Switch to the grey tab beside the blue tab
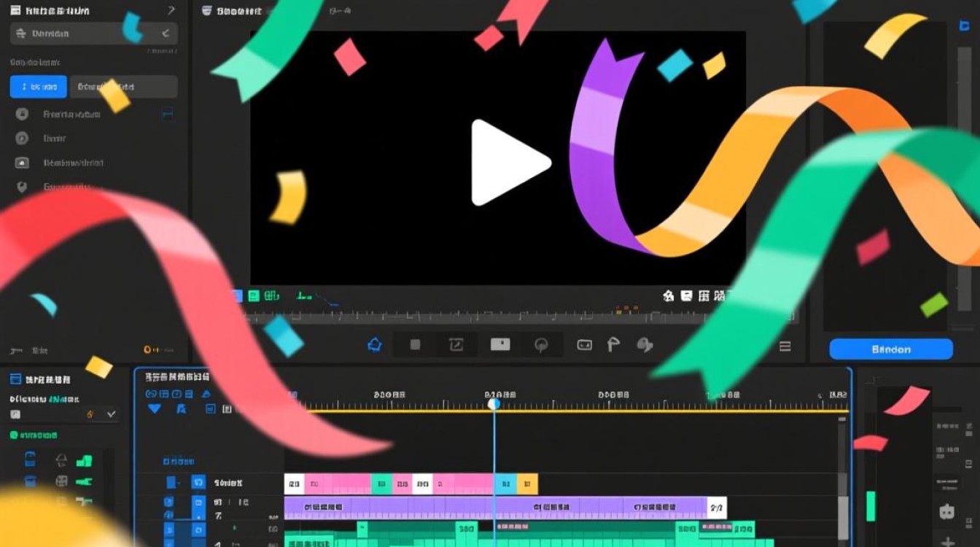980x547 pixels. point(122,87)
